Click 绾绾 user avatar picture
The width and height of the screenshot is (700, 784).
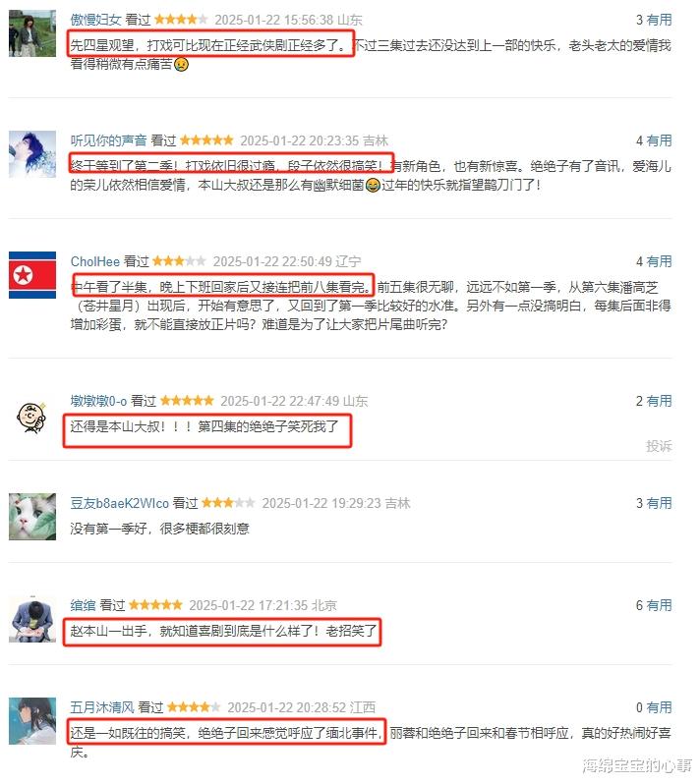pos(32,620)
